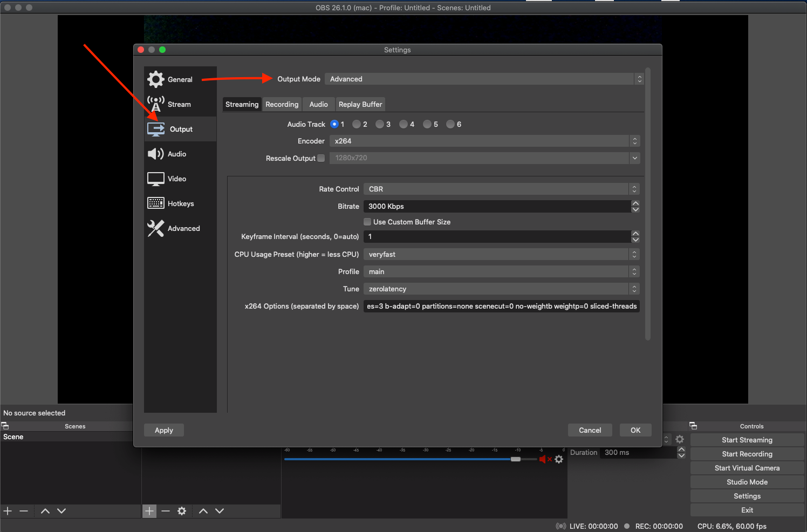
Task: Open General settings gear icon
Action: [156, 79]
